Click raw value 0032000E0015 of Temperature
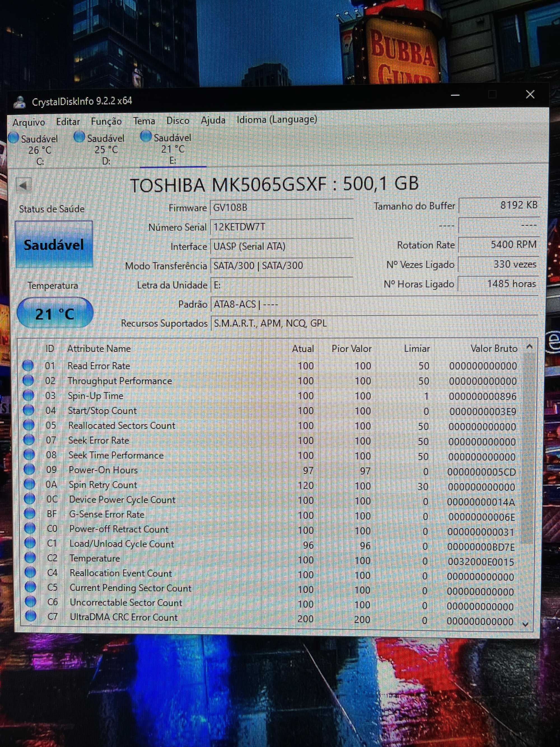 coord(481,562)
